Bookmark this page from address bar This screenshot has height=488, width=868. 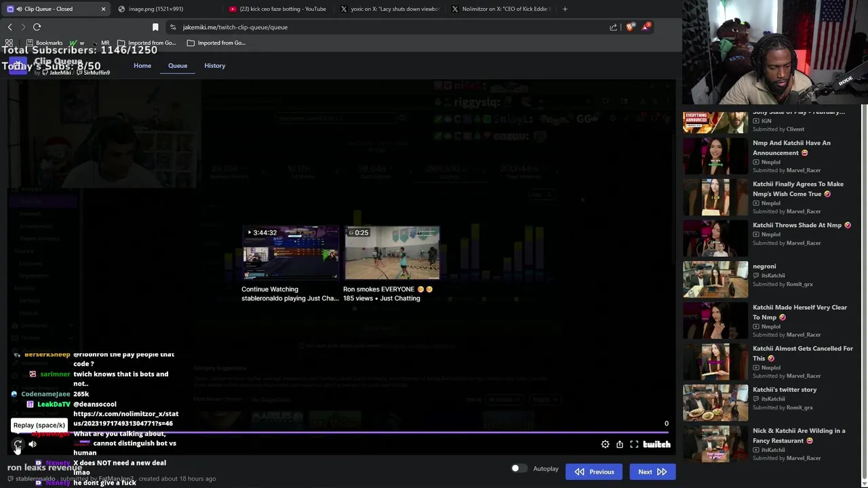coord(155,27)
